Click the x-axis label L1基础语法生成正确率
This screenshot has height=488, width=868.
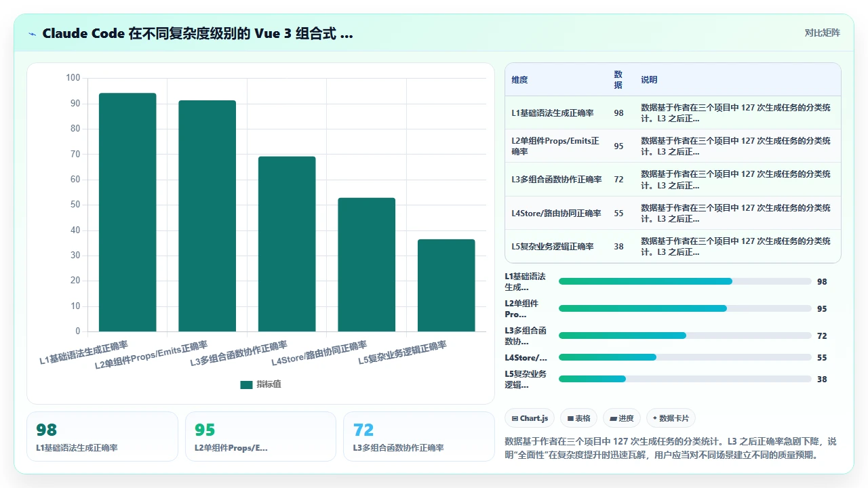(84, 353)
